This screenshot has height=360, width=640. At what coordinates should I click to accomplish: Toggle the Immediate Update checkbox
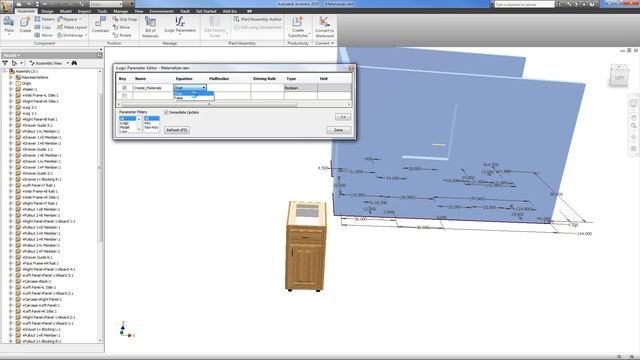click(166, 112)
